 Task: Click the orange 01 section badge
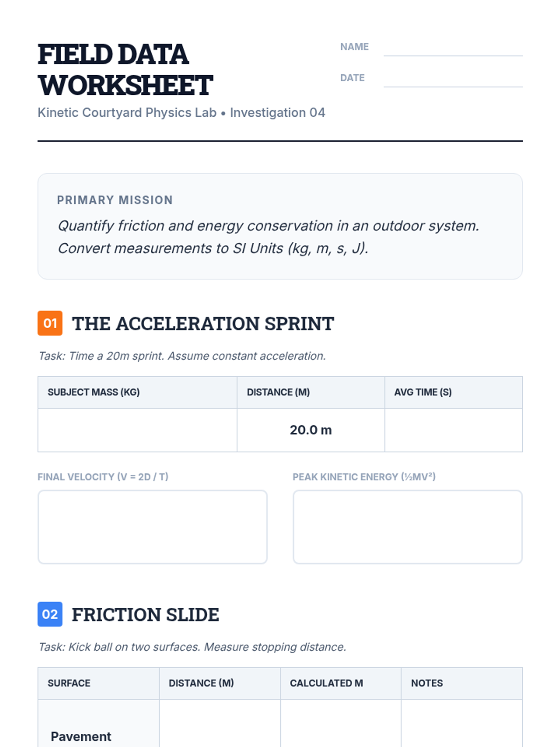(50, 323)
